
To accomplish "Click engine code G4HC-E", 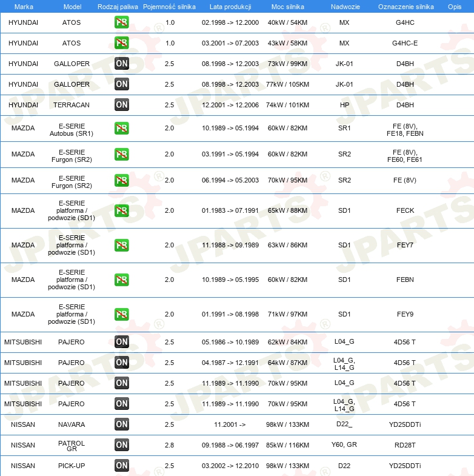I will click(405, 43).
